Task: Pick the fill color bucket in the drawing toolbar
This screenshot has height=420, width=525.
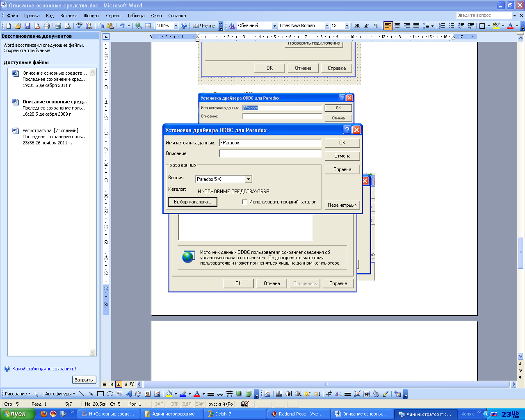Action: pyautogui.click(x=169, y=394)
